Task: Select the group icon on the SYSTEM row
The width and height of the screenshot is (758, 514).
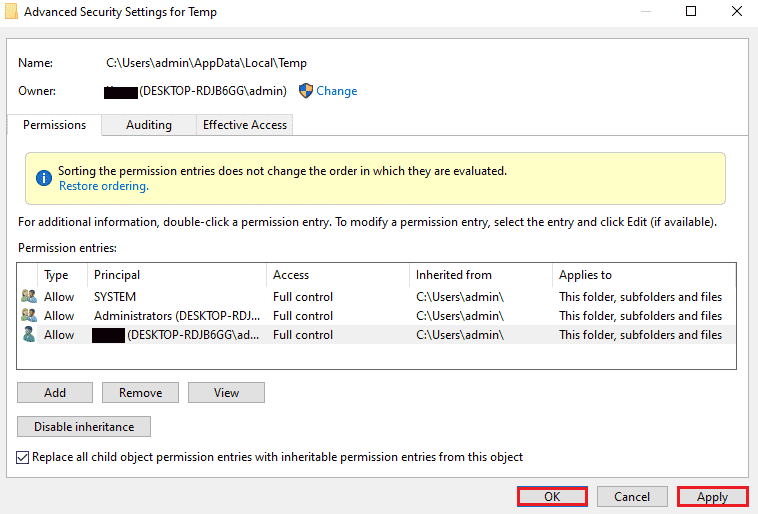Action: (29, 296)
